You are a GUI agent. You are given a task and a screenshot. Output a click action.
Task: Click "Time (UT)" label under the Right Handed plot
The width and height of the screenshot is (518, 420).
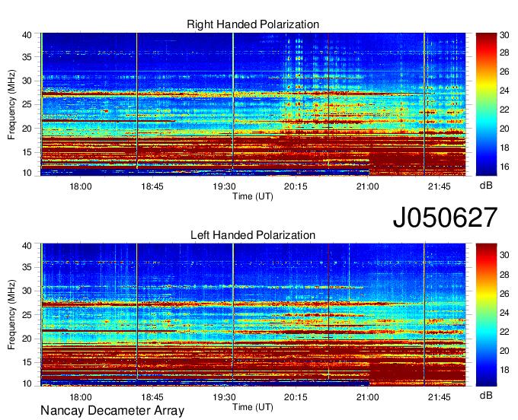[253, 196]
